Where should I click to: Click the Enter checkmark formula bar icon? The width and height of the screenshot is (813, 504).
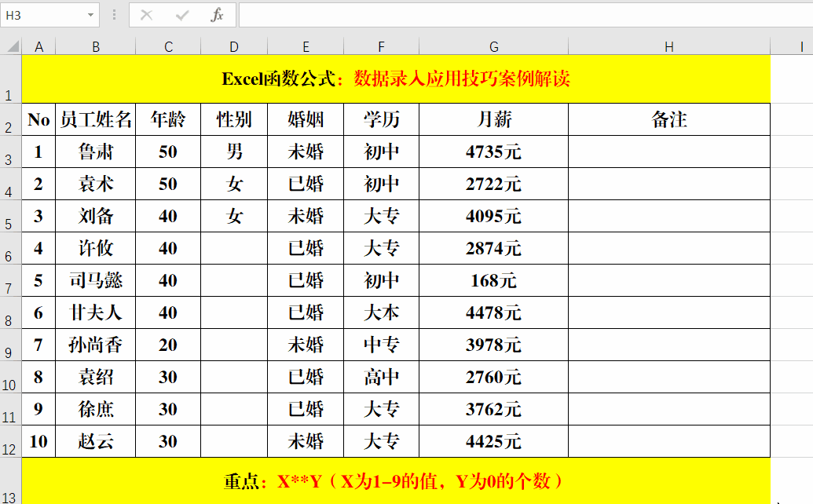tap(182, 15)
